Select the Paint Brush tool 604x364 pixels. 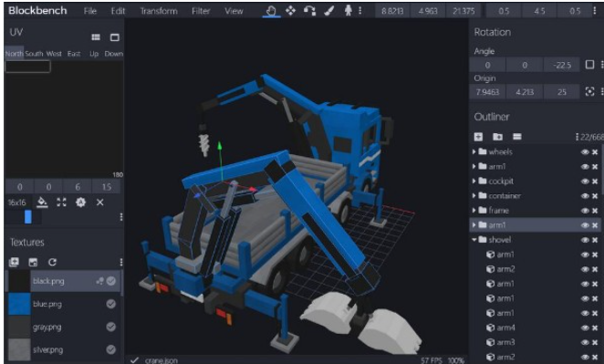coord(329,11)
